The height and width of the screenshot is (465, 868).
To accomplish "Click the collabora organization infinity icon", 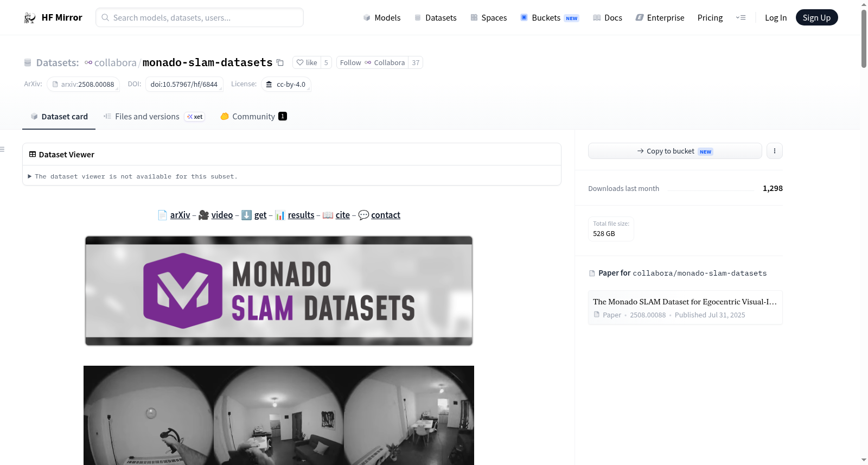I will [88, 62].
